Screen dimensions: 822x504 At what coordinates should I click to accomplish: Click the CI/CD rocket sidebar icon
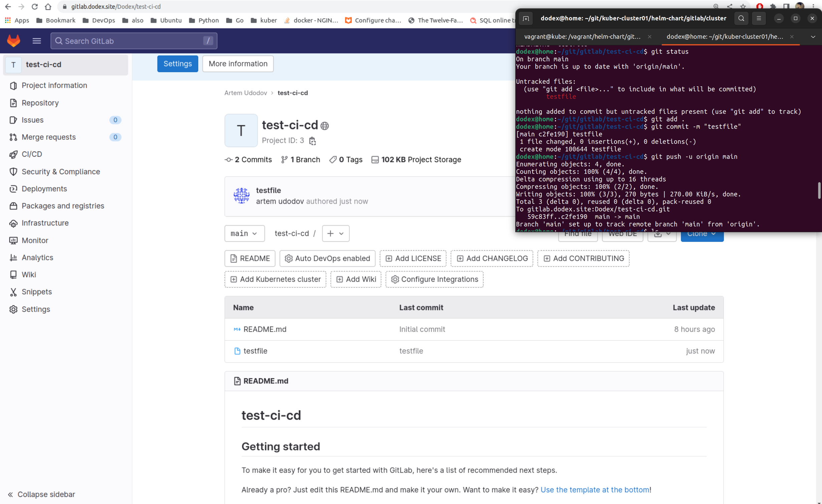(13, 154)
